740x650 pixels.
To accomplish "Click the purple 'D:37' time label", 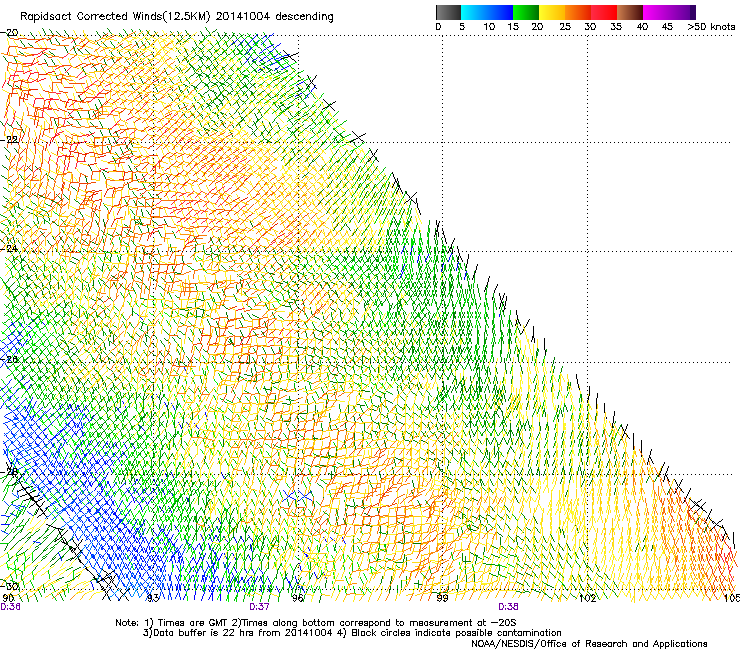I will pos(259,607).
